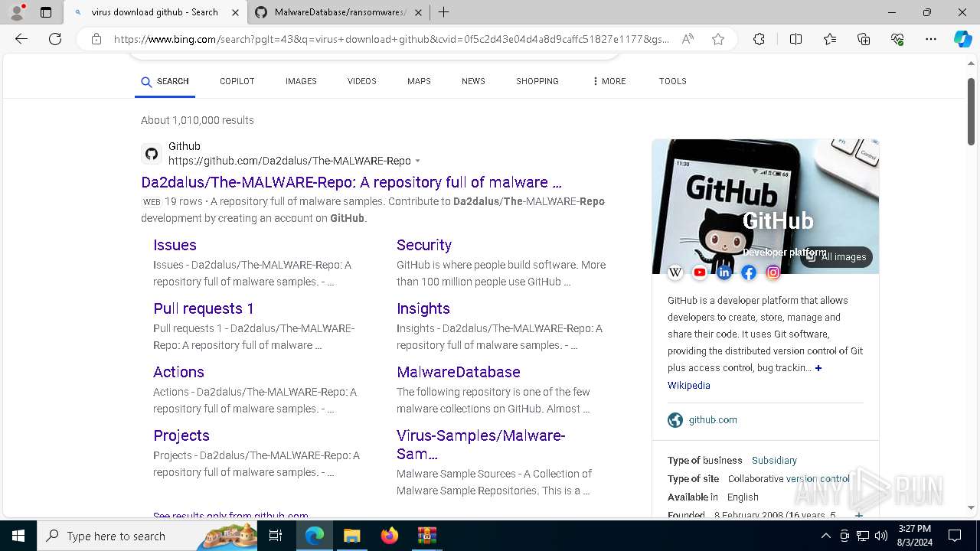The height and width of the screenshot is (551, 980).
Task: Open GitHub Instagram icon in panel
Action: click(773, 272)
